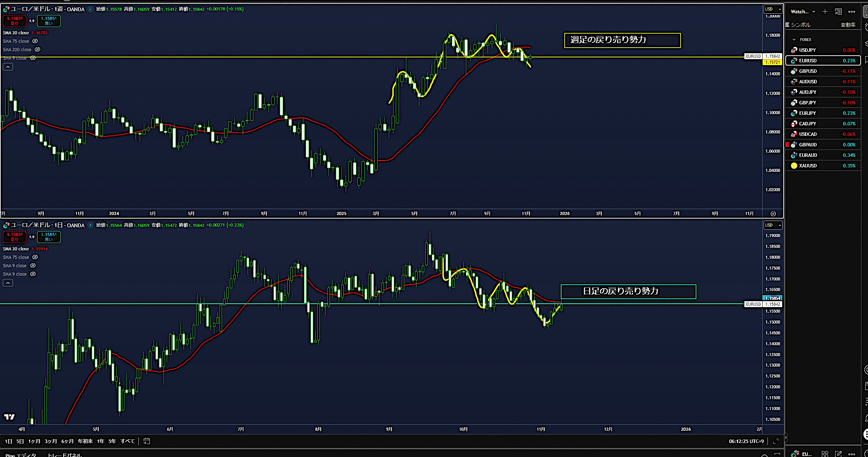Open the watchlist three-dots menu
The image size is (868, 457).
852,12
